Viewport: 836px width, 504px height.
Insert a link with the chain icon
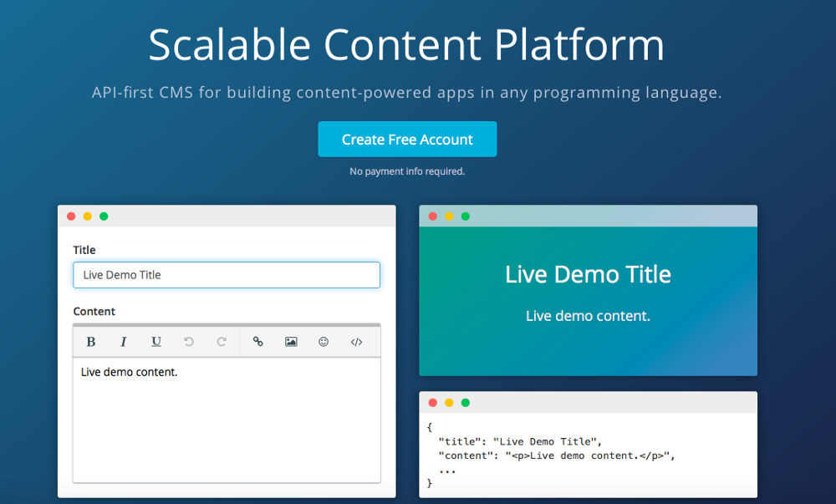click(x=258, y=342)
